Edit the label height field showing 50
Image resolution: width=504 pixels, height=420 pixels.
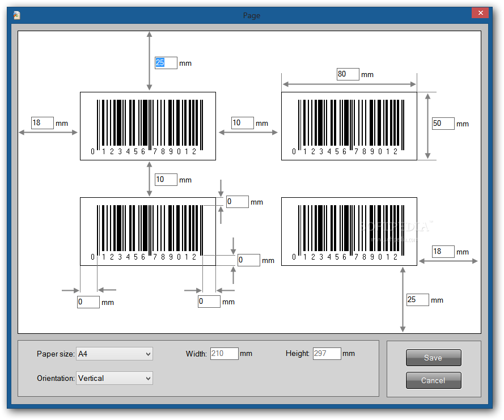443,124
